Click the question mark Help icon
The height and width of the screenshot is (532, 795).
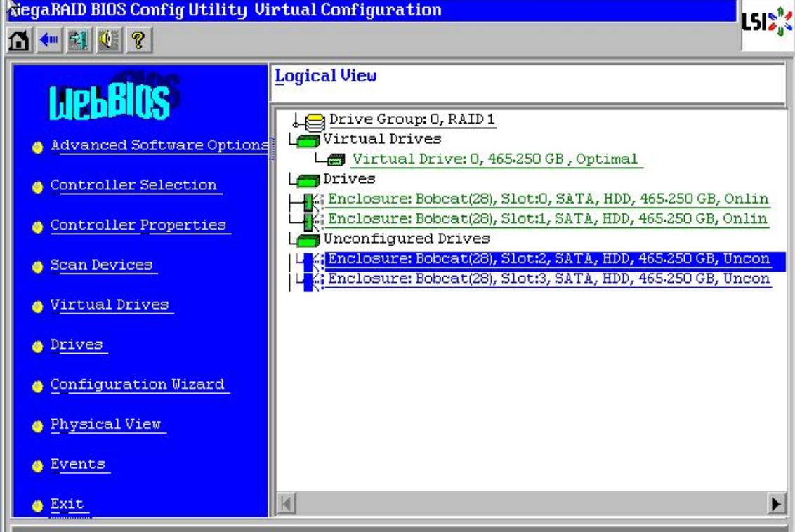point(138,40)
